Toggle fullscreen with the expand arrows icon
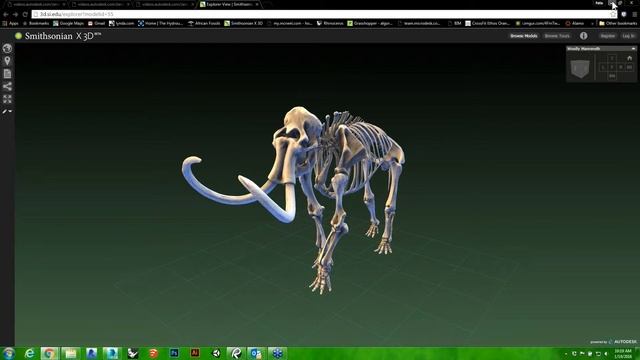The width and height of the screenshot is (640, 360). click(x=7, y=99)
